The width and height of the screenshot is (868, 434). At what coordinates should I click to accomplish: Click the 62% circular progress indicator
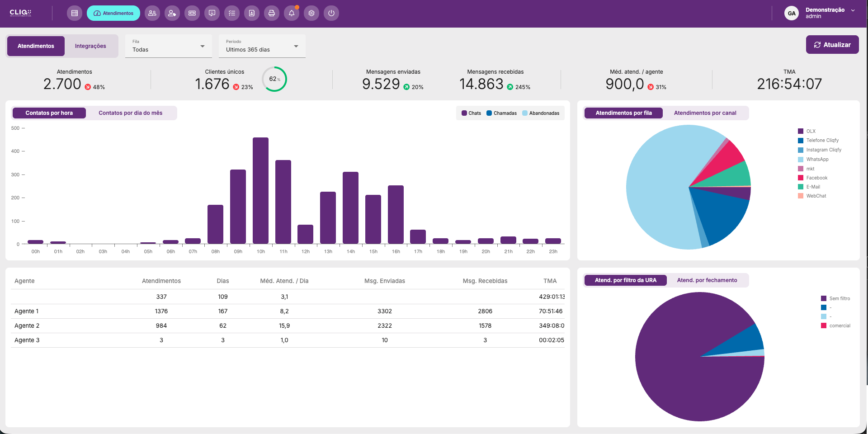[x=274, y=79]
